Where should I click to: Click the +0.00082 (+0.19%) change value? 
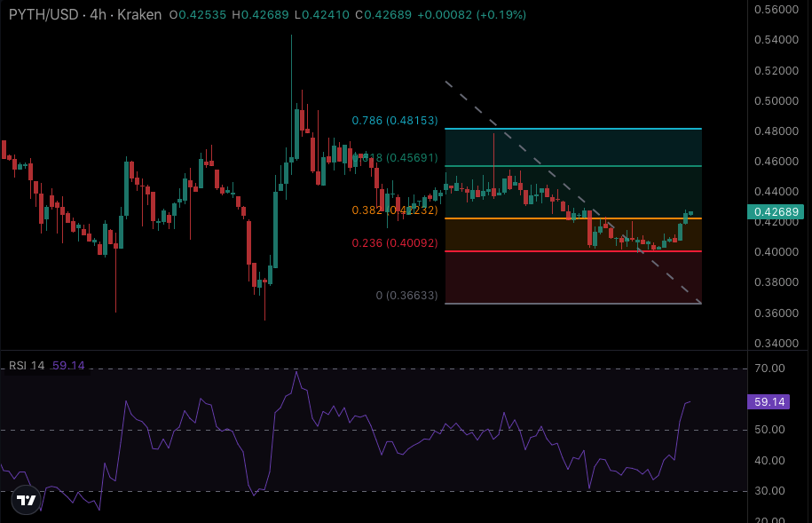click(477, 15)
